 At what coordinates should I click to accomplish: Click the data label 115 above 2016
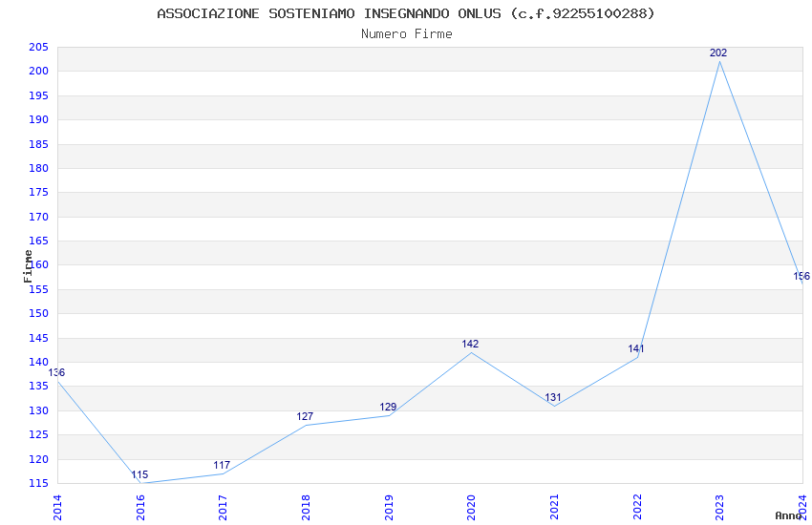coord(139,474)
